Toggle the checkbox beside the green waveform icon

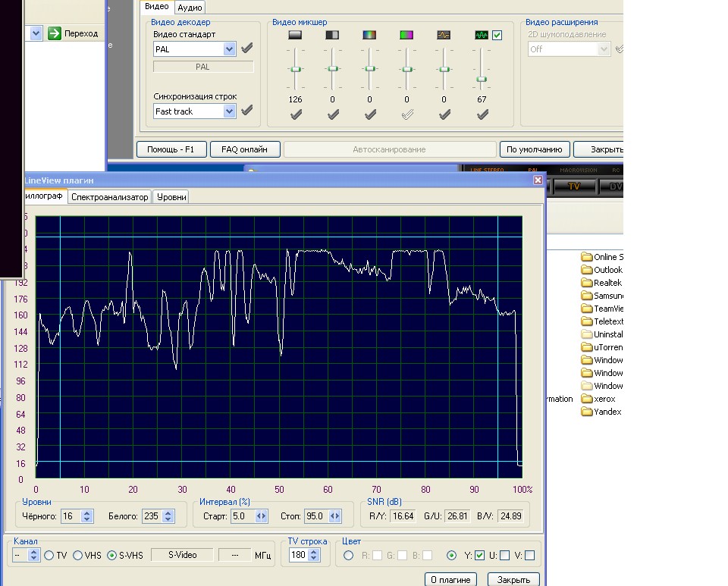497,35
